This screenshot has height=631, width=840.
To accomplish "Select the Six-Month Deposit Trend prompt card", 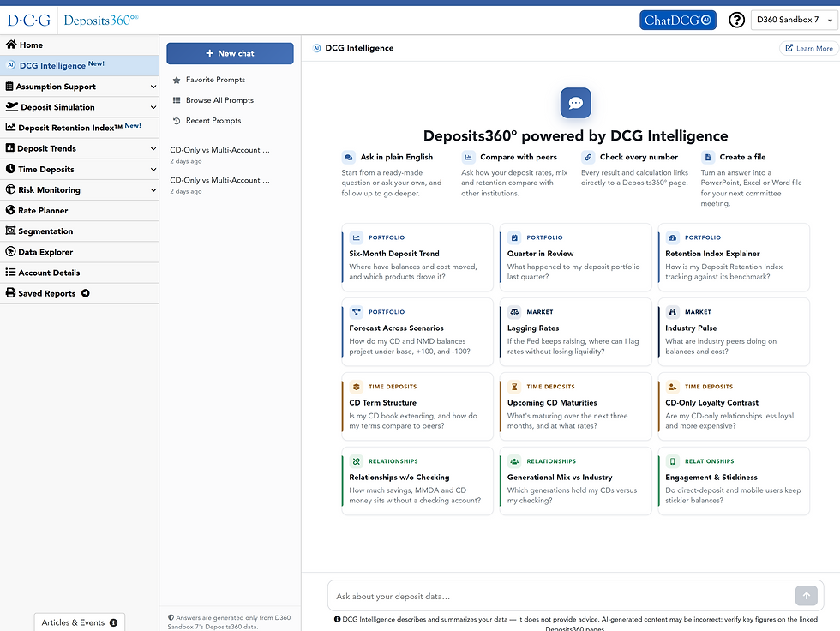I will pos(417,258).
